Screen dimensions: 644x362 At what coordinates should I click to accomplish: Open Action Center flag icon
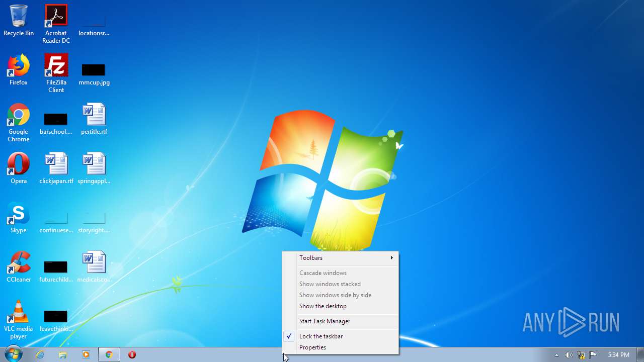tap(593, 355)
